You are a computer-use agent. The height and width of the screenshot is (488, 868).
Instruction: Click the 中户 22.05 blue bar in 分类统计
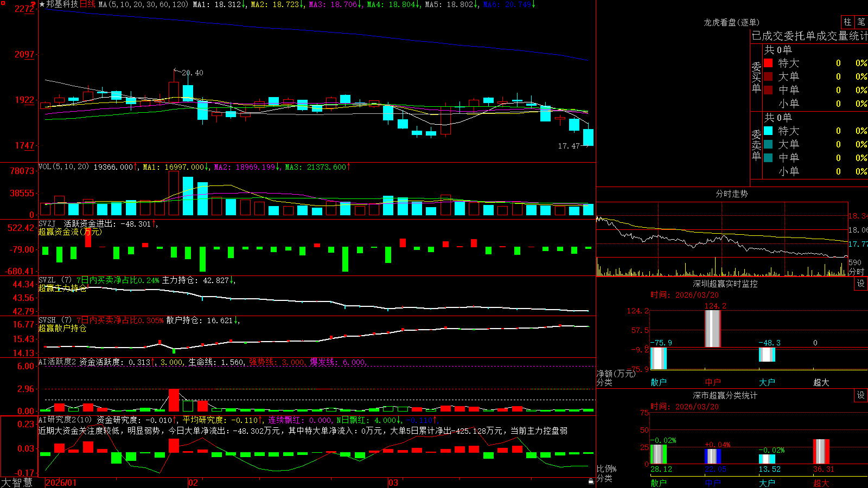tap(713, 456)
